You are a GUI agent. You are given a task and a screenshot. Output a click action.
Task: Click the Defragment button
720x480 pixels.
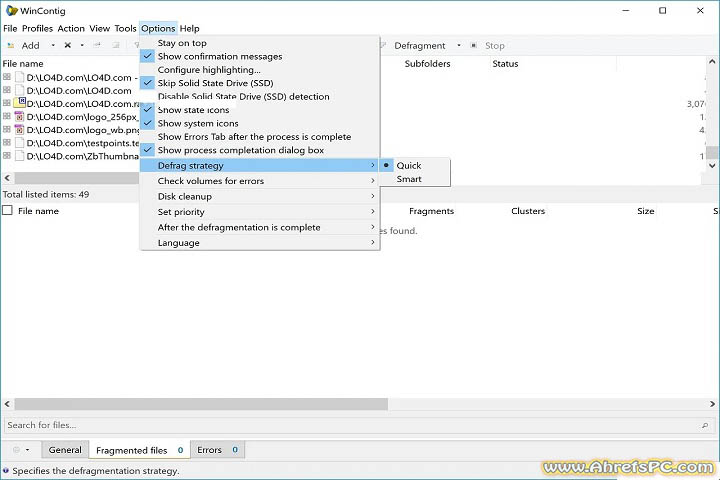click(x=420, y=45)
